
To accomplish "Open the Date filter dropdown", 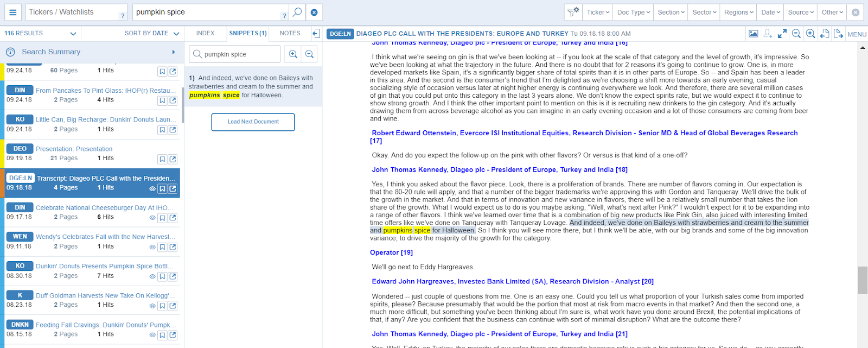I will tap(770, 12).
